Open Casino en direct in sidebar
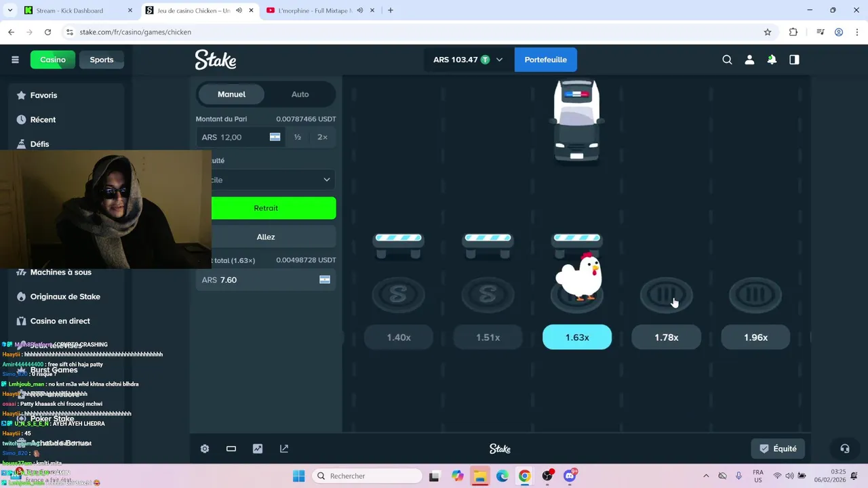Image resolution: width=868 pixels, height=488 pixels. (66, 321)
